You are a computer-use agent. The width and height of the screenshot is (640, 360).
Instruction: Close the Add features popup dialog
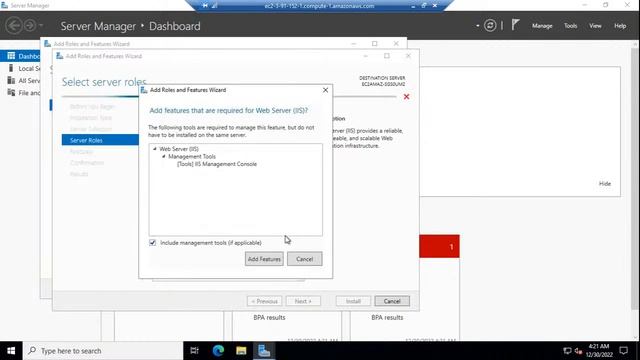(x=325, y=90)
